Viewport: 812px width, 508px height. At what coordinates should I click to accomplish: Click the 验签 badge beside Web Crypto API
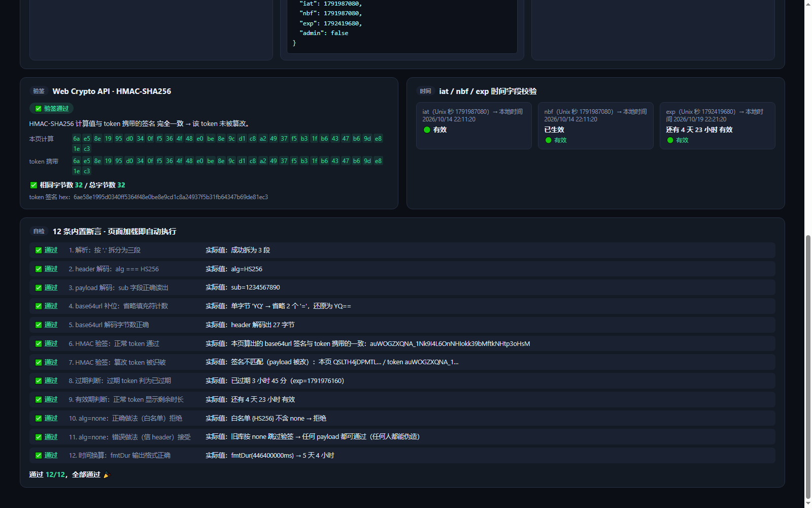(39, 91)
